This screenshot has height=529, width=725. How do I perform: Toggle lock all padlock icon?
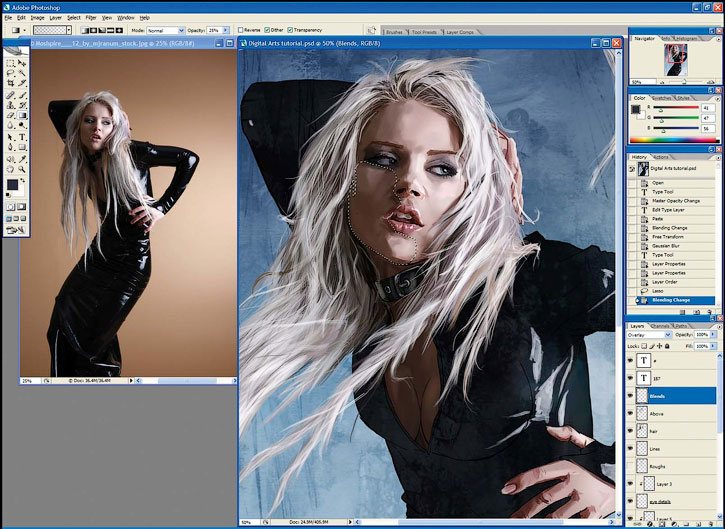click(667, 346)
